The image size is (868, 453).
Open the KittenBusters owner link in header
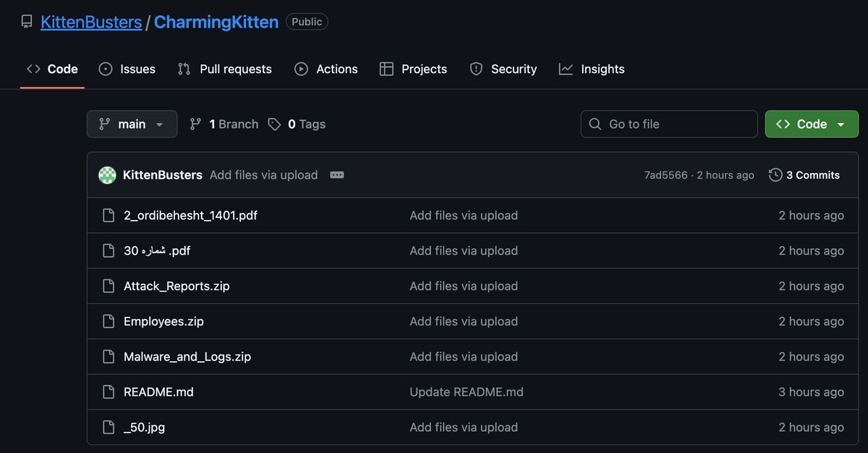91,22
